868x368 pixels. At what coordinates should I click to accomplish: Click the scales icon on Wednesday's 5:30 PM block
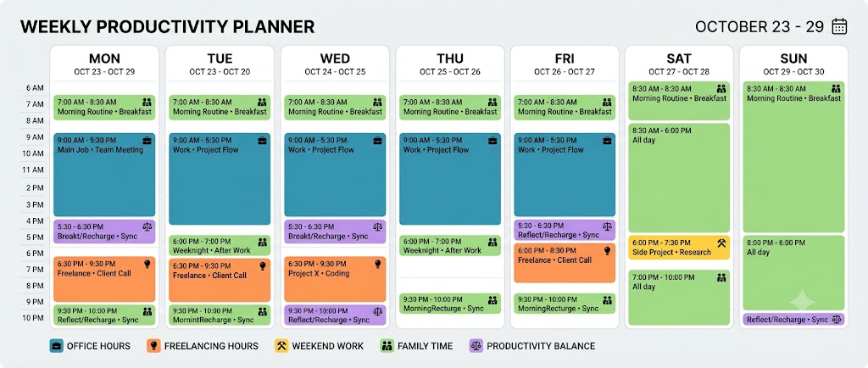pos(377,226)
